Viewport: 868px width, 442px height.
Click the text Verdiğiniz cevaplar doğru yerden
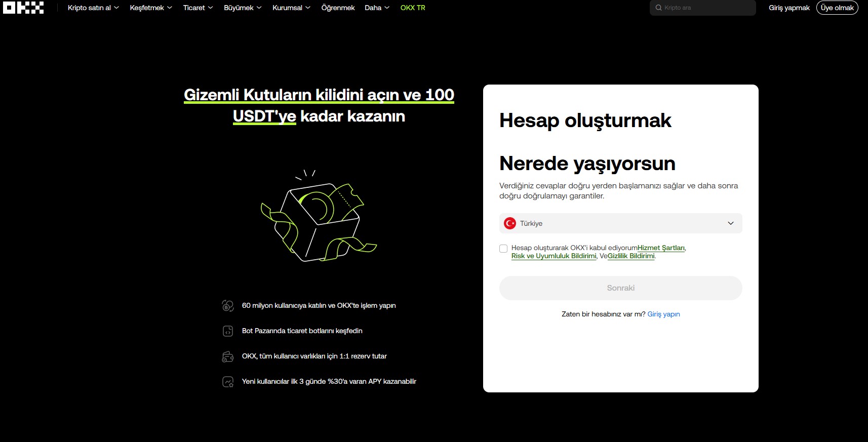coord(619,191)
